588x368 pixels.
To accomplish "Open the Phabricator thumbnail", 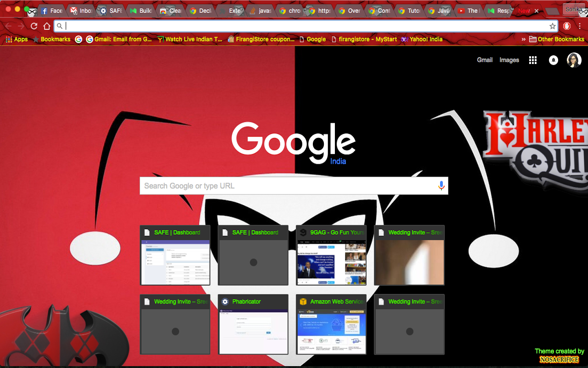I will pos(253,324).
